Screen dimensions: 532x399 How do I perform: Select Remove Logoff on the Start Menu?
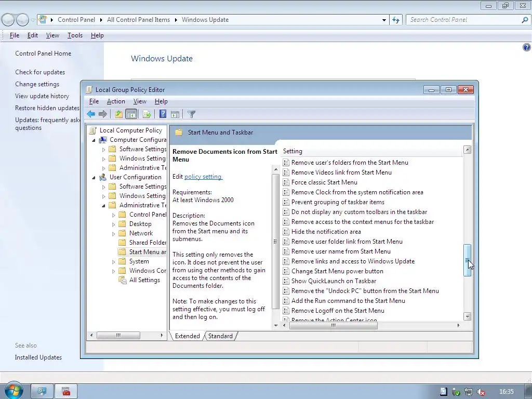point(338,311)
